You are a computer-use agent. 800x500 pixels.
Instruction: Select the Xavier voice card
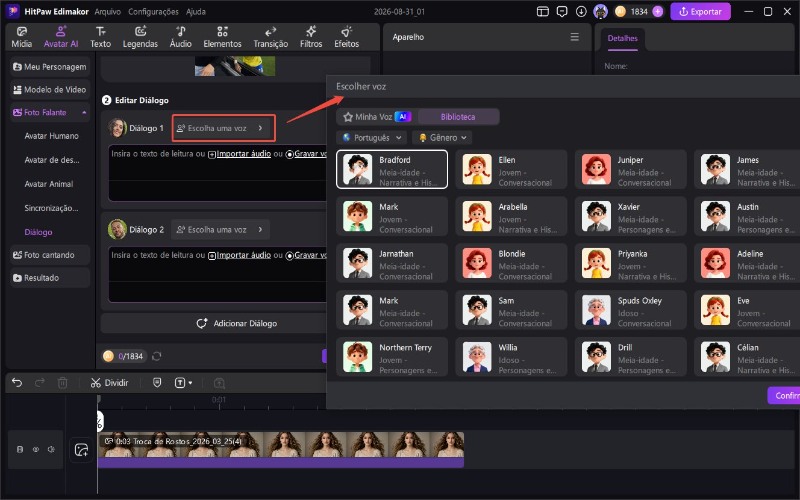pos(631,216)
